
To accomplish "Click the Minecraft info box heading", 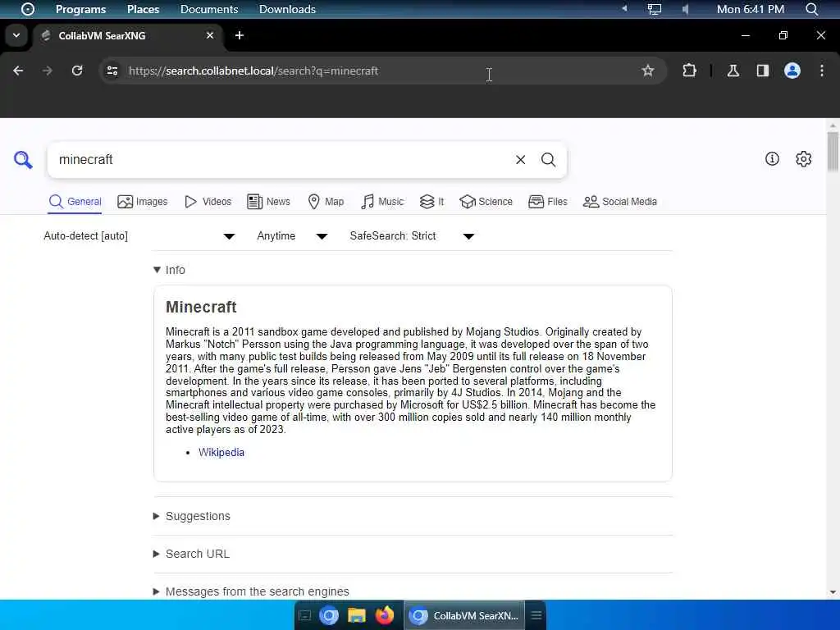I will [x=201, y=307].
